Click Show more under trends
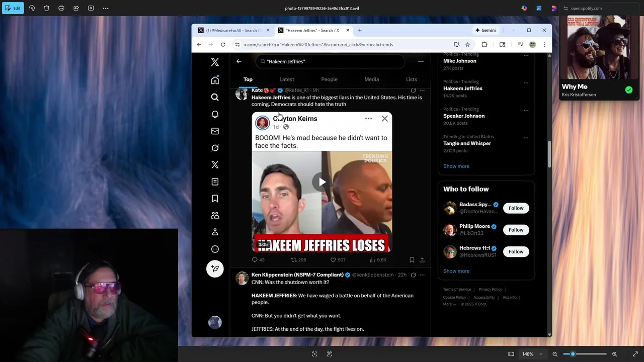This screenshot has height=362, width=644. tap(456, 166)
